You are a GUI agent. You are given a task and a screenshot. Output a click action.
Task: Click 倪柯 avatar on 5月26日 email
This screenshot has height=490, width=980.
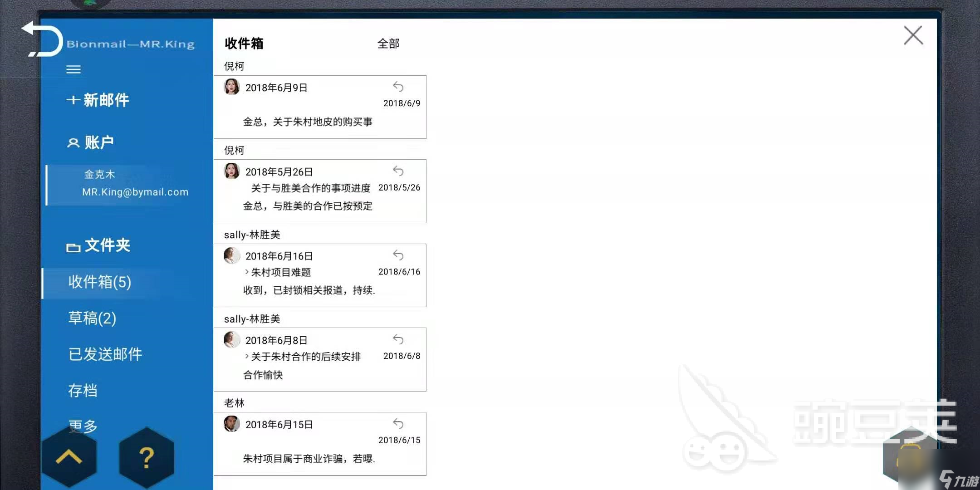232,171
